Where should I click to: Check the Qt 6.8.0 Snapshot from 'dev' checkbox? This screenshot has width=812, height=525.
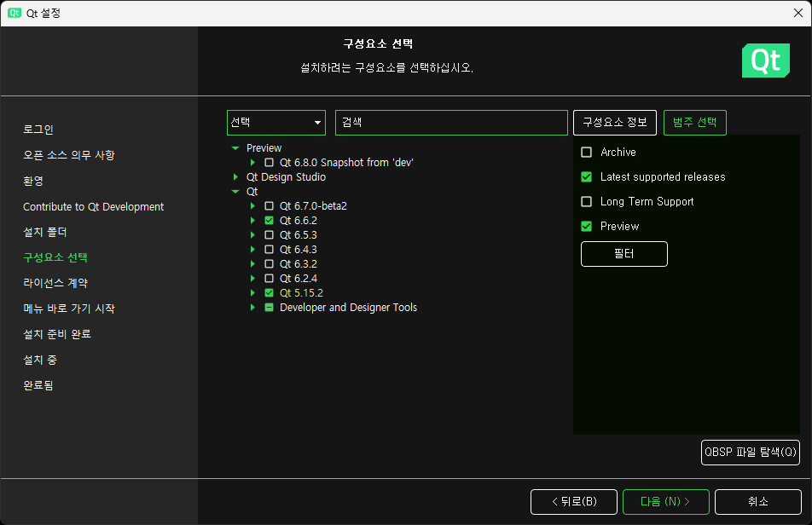(269, 163)
